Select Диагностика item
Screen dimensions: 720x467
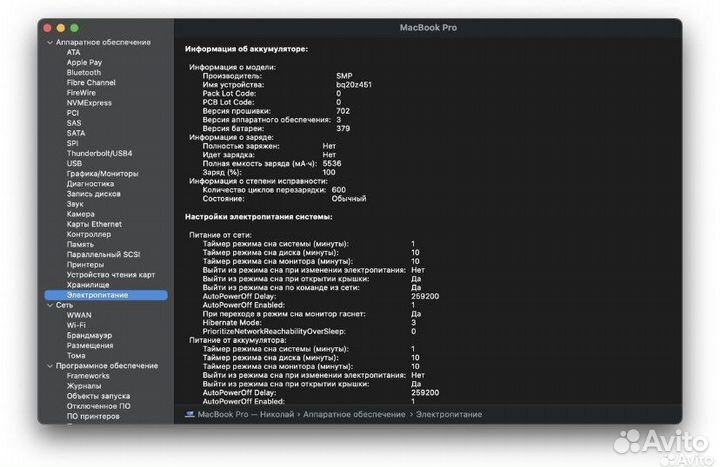(x=90, y=184)
